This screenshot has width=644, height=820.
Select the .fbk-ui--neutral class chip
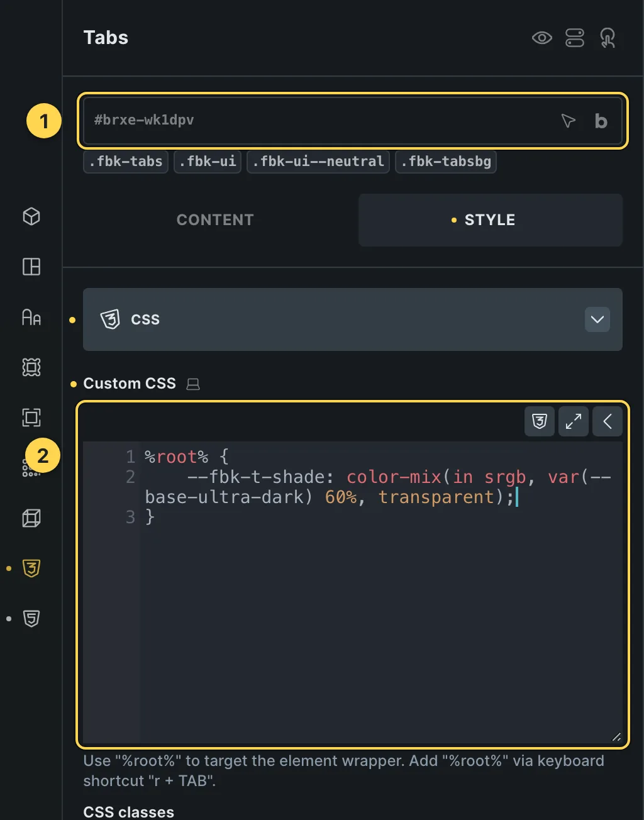click(x=318, y=162)
